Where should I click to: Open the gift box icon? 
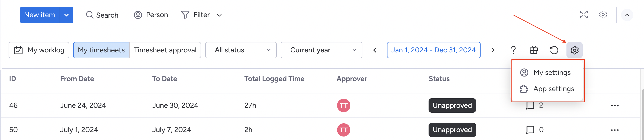(533, 50)
